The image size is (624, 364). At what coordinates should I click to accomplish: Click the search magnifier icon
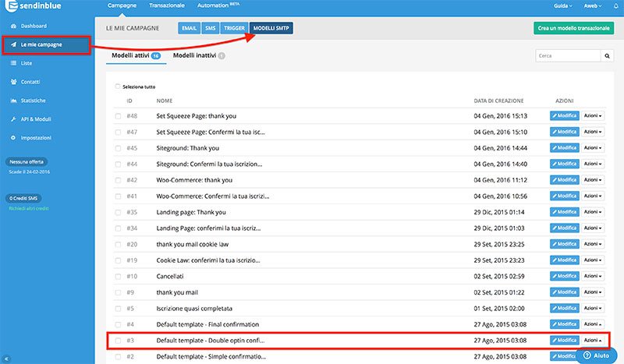click(607, 55)
